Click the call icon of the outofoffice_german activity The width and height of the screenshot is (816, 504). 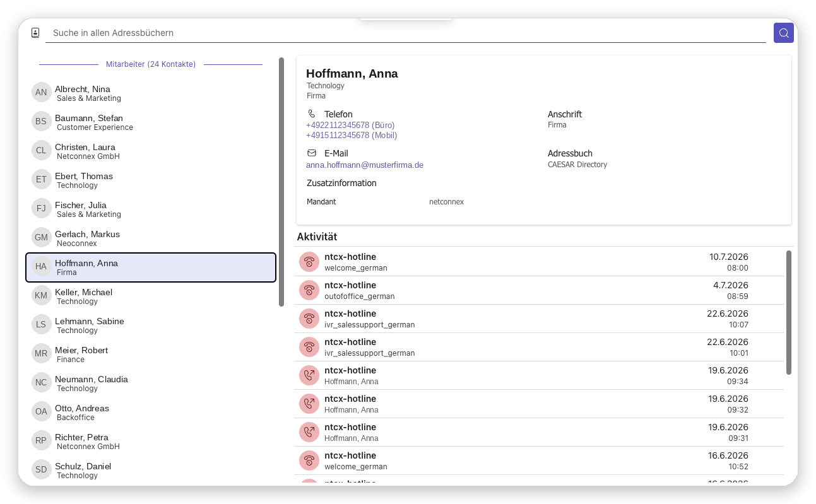309,290
